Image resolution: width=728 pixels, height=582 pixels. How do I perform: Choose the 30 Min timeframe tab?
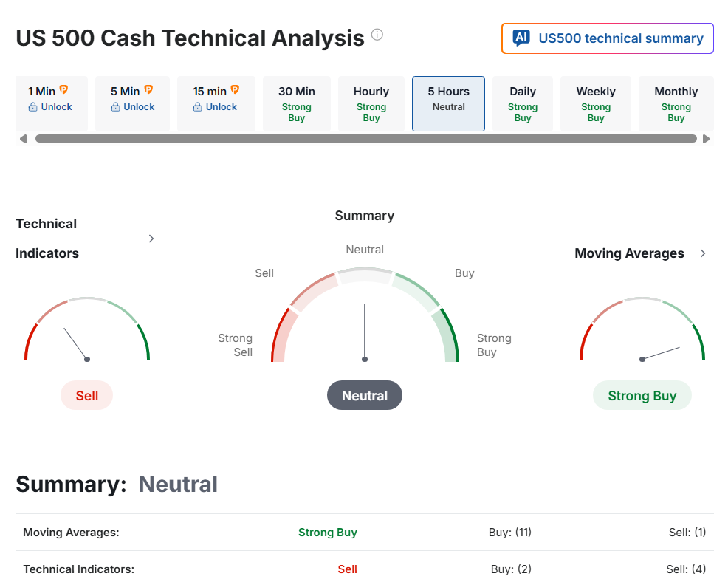click(x=296, y=103)
